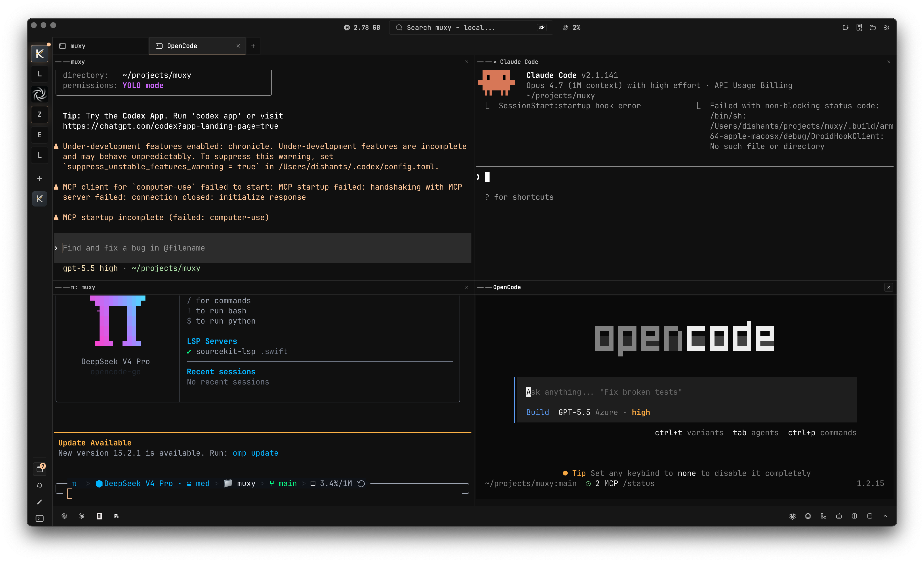924x562 pixels.
Task: Click 'Build' agent label in OpenCode
Action: click(537, 412)
